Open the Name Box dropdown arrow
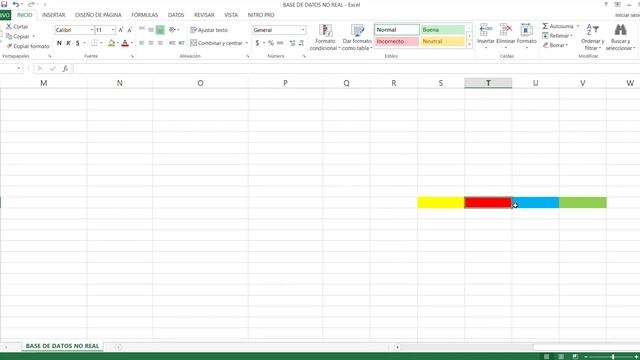The height and width of the screenshot is (360, 640). (19, 68)
